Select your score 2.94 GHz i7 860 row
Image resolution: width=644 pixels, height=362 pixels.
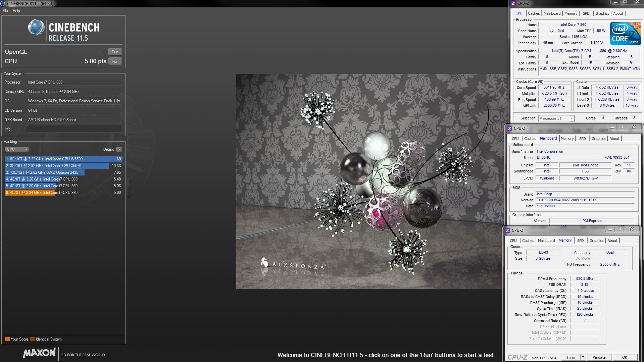pos(63,193)
